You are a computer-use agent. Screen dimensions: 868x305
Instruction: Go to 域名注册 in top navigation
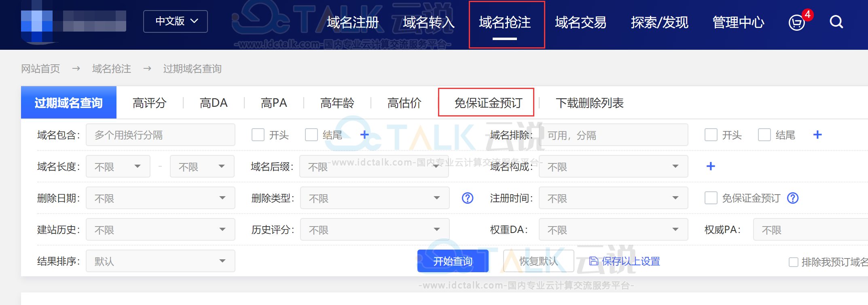click(353, 22)
